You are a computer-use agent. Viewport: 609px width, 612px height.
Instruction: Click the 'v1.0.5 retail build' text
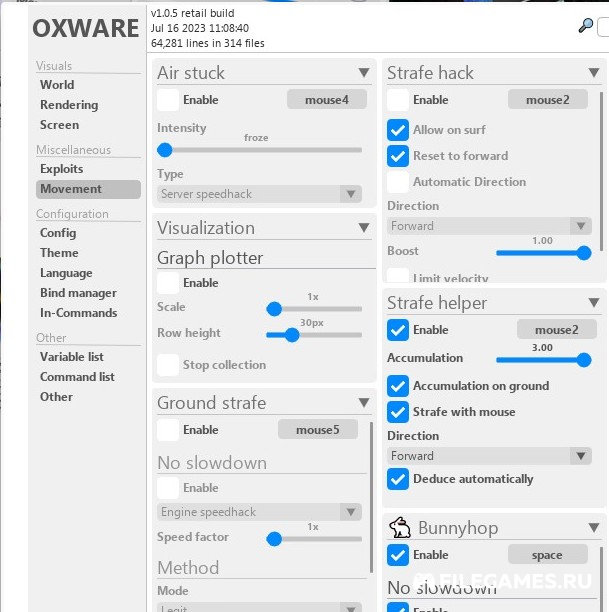192,13
